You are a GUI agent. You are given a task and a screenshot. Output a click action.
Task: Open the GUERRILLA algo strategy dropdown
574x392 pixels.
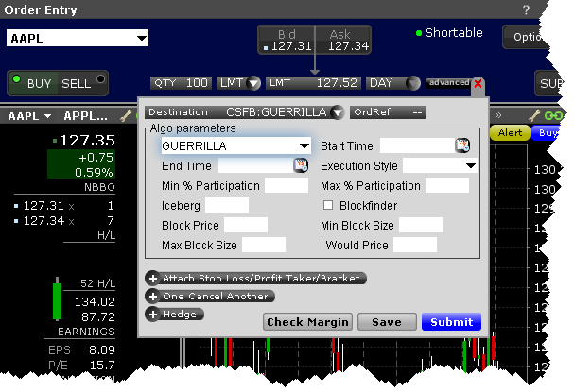[x=304, y=145]
